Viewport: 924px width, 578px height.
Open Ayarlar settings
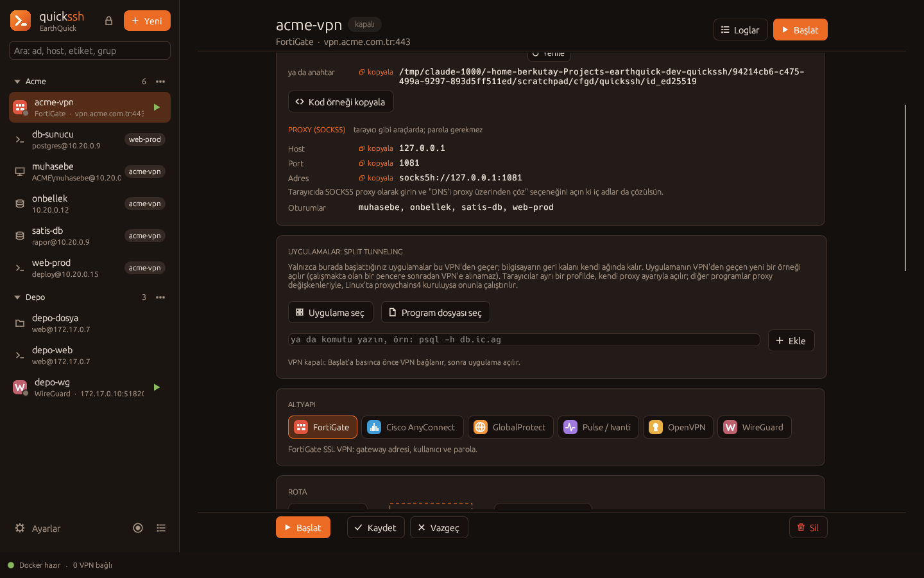pyautogui.click(x=38, y=528)
